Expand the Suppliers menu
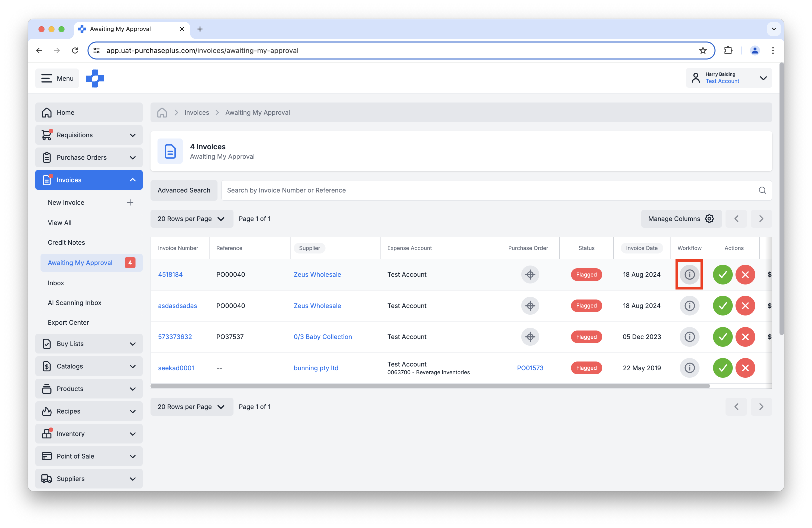The image size is (812, 528). (x=89, y=479)
